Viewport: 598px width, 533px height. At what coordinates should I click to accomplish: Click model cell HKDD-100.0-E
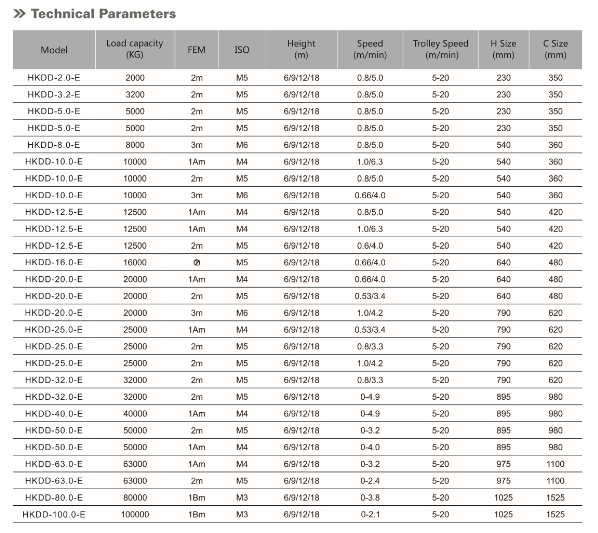click(x=54, y=514)
